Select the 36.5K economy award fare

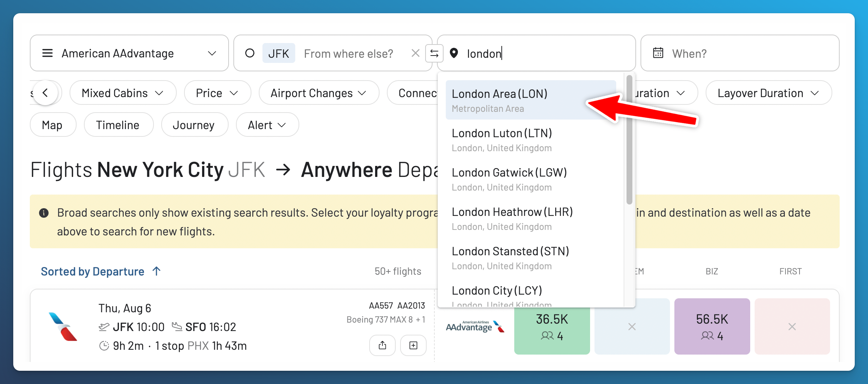pyautogui.click(x=552, y=326)
